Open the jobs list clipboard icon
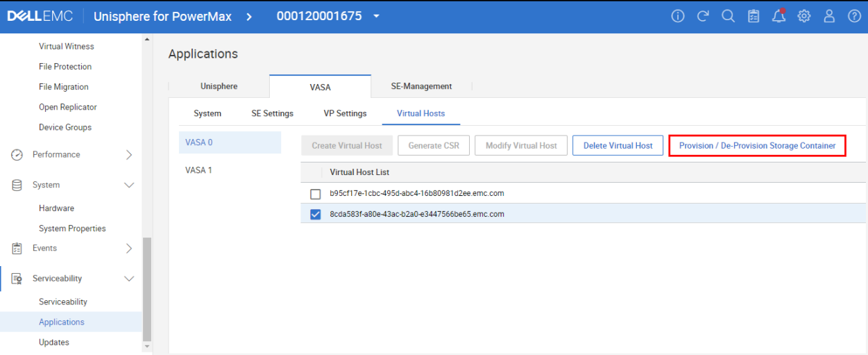Viewport: 868px width, 355px height. pos(754,17)
